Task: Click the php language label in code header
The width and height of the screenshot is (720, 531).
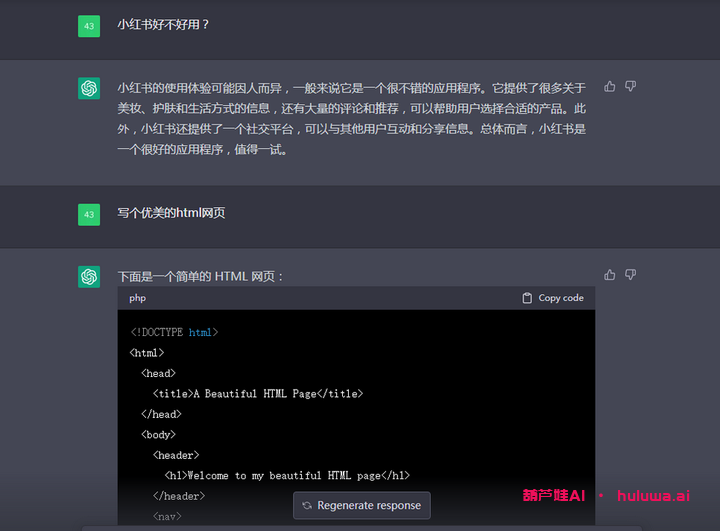Action: click(x=138, y=298)
